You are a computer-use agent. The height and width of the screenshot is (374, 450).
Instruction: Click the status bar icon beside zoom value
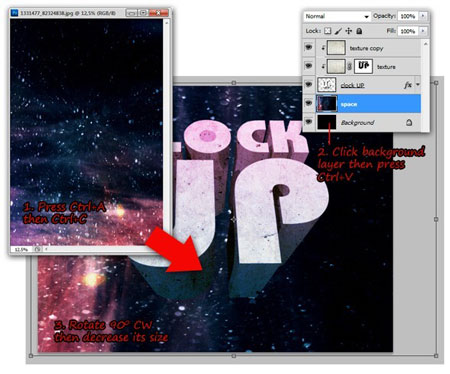[x=37, y=249]
